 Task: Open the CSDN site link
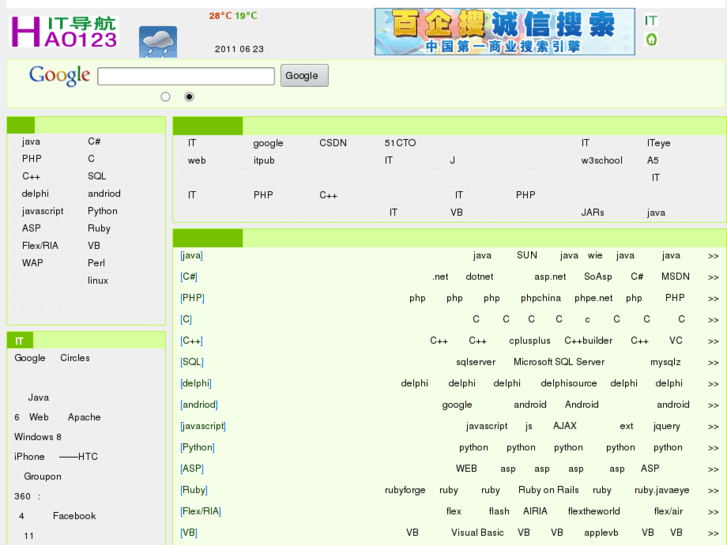point(333,143)
